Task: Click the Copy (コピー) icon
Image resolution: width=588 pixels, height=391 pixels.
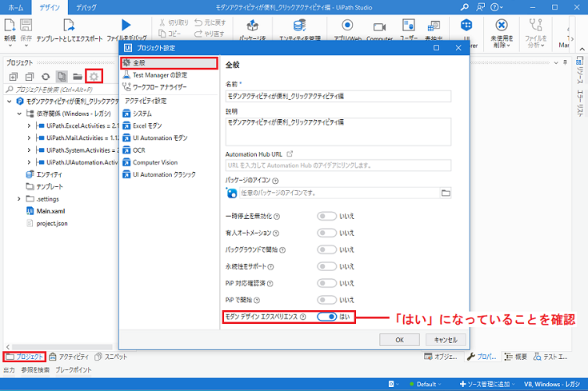Action: point(162,34)
